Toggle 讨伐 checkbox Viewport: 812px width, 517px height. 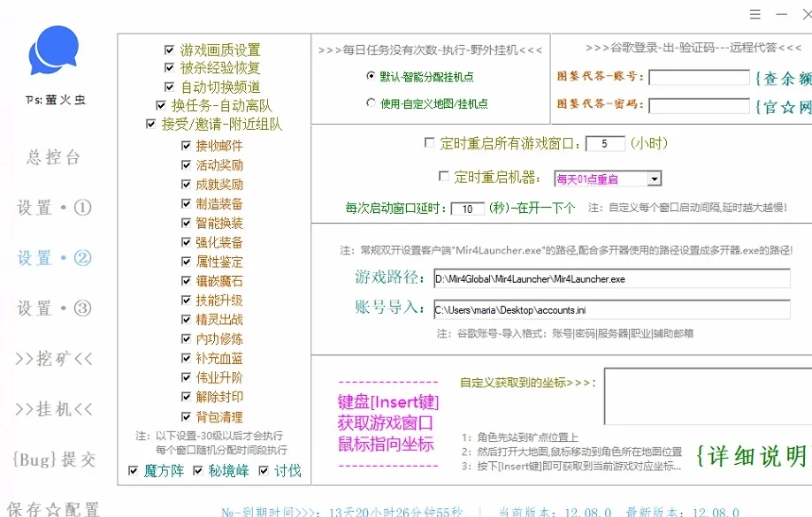click(264, 470)
